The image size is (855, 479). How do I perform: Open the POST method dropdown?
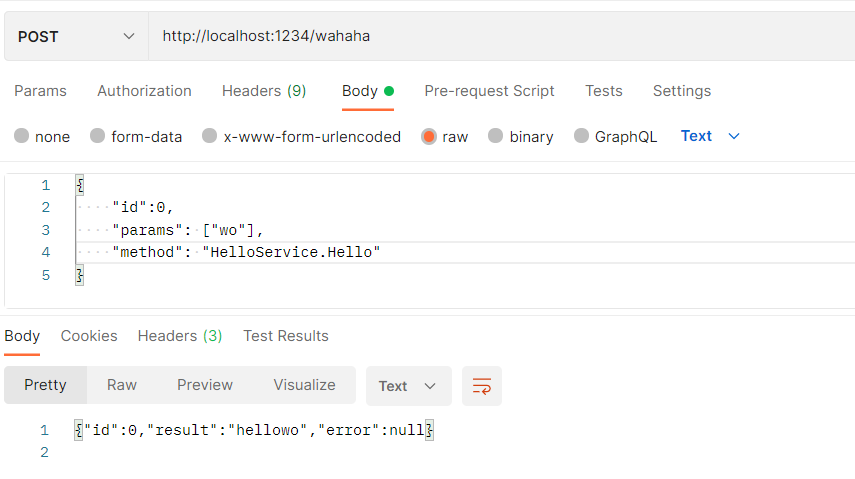click(76, 37)
